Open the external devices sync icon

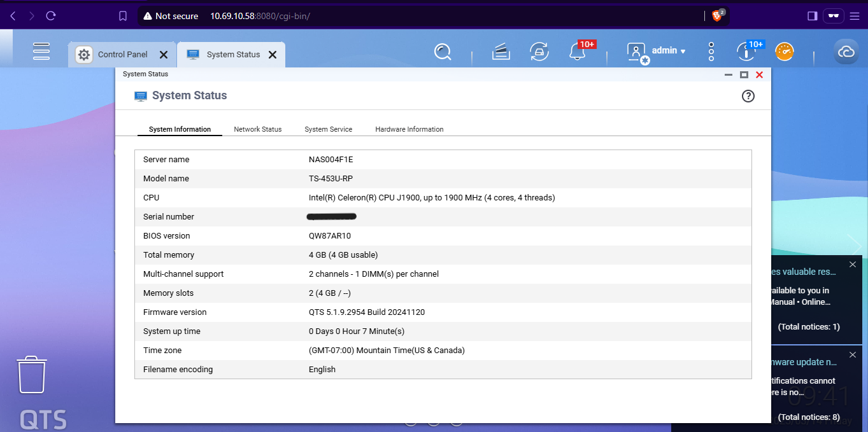[539, 52]
